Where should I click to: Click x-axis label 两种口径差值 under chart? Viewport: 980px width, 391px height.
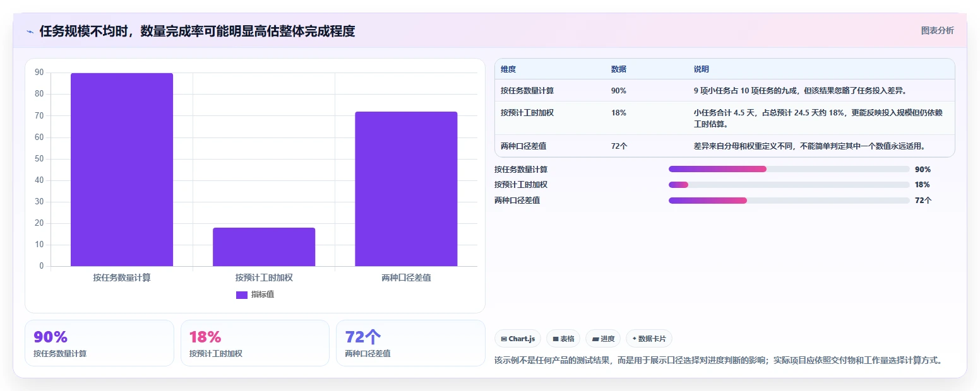tap(406, 277)
